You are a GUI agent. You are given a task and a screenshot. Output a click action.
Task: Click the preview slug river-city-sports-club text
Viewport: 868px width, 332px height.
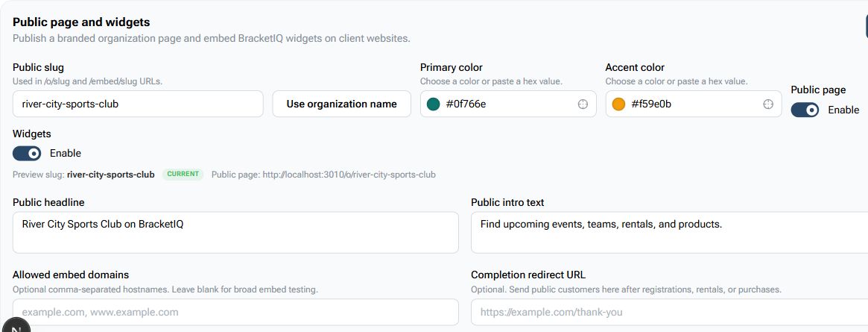pyautogui.click(x=111, y=175)
